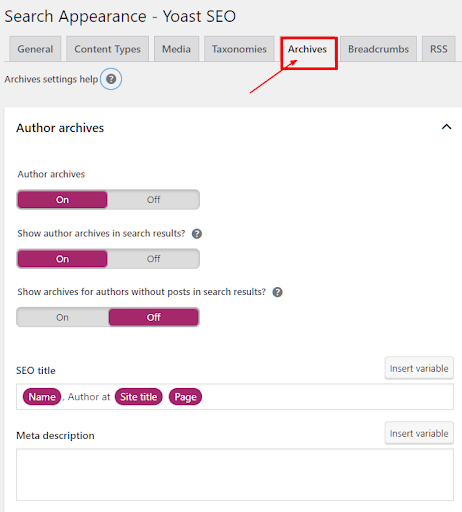Viewport: 462px width, 512px height.
Task: Go to the Media tab
Action: pyautogui.click(x=176, y=49)
